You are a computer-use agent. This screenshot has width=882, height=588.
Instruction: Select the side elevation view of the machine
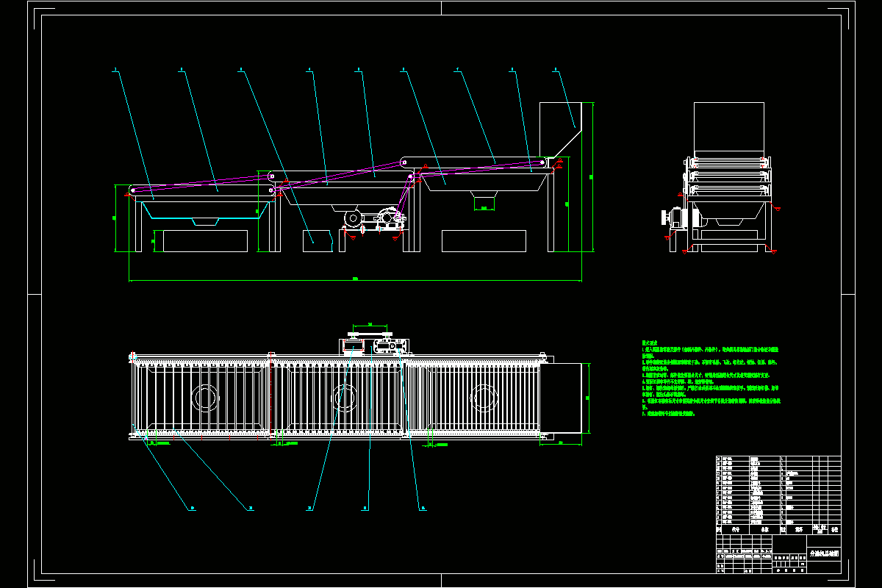(720, 178)
